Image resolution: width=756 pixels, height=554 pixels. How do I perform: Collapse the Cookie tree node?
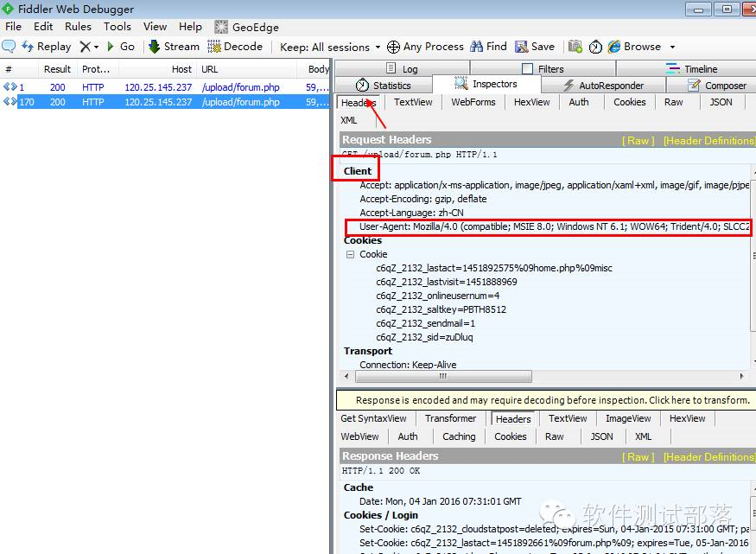coord(350,254)
